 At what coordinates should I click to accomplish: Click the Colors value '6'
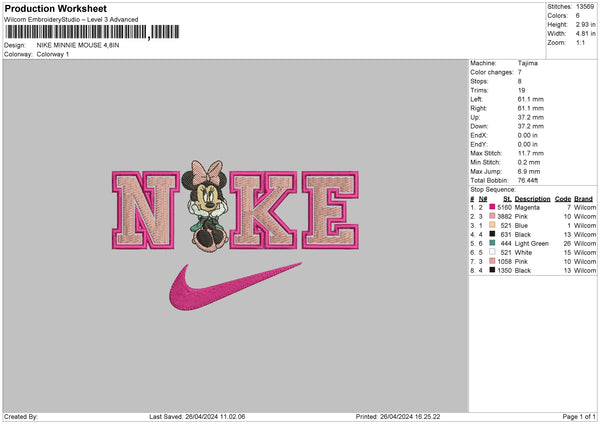click(578, 16)
